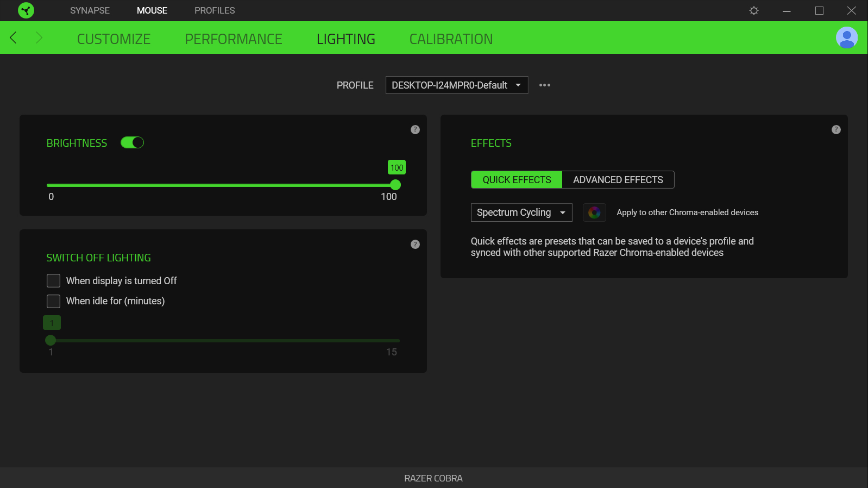
Task: Maximize the Synapse window
Action: point(819,10)
